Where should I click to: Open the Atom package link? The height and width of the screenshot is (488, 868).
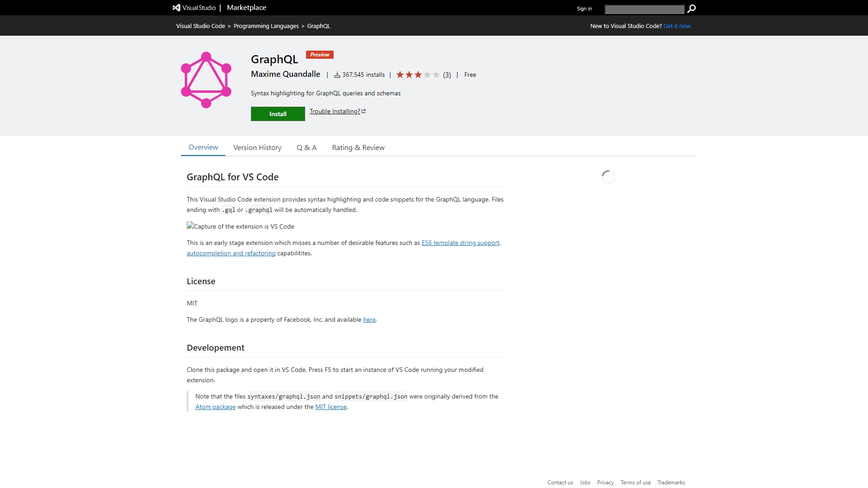point(215,407)
